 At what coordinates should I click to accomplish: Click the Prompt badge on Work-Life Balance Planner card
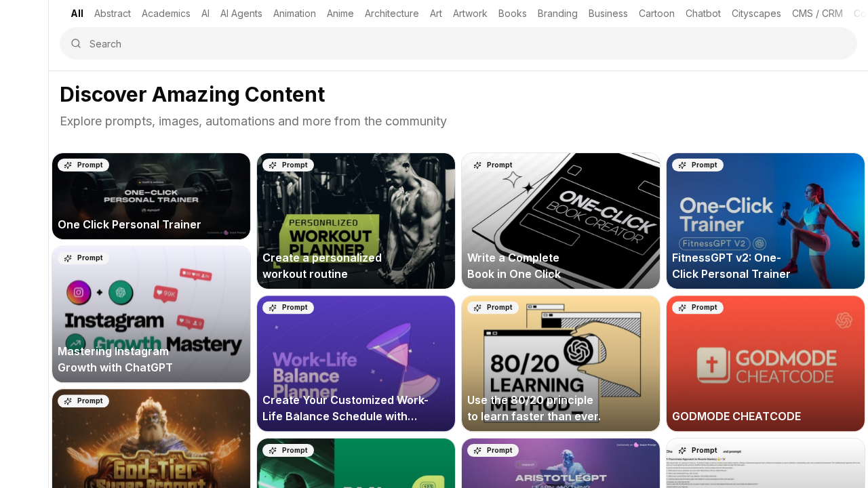[288, 308]
